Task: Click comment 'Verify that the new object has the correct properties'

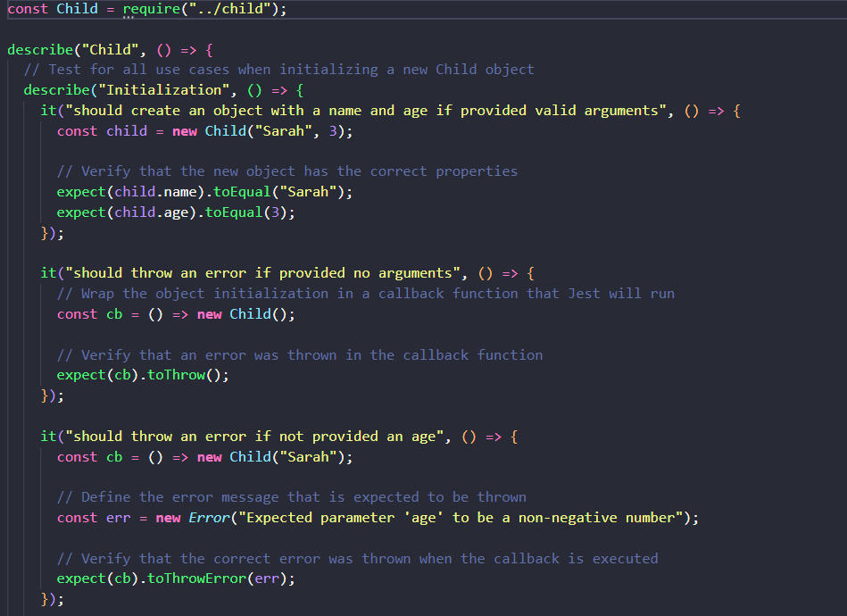Action: tap(286, 171)
